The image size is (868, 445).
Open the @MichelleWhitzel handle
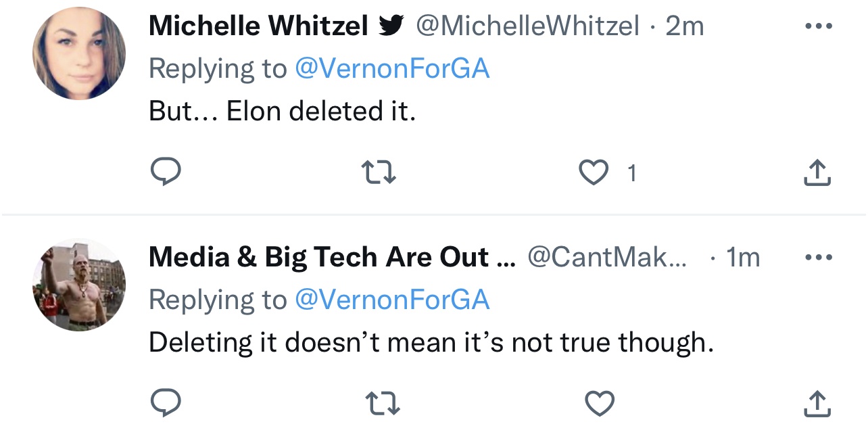point(527,26)
